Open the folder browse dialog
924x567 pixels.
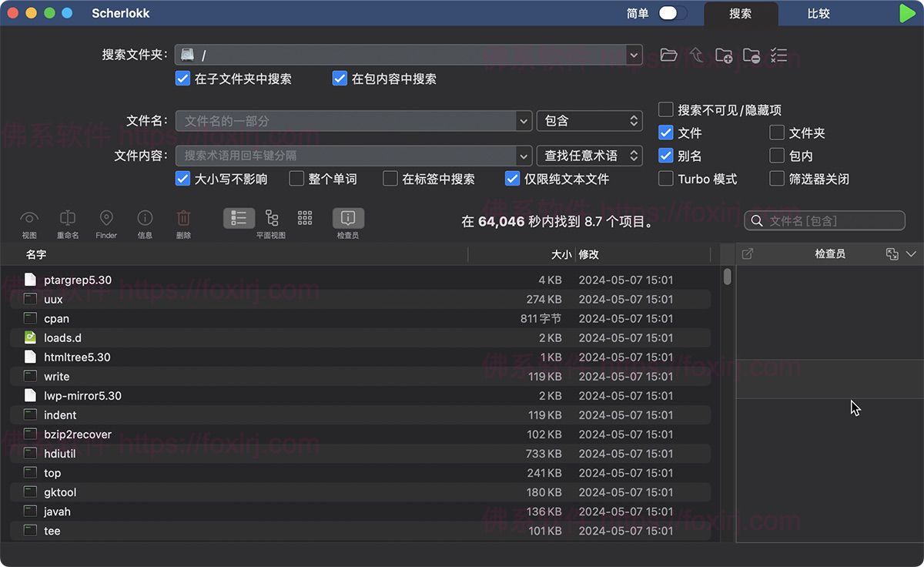pyautogui.click(x=668, y=55)
